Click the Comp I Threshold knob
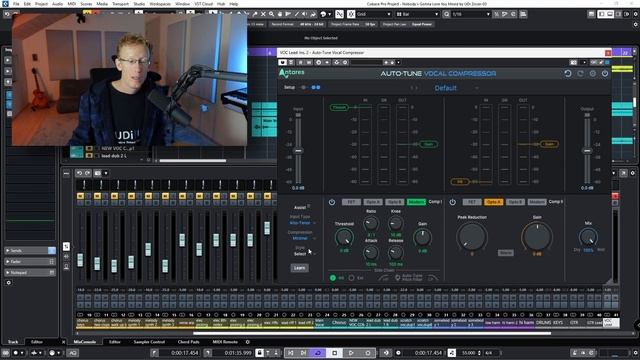Screen dimensions: 640x360 [x=344, y=237]
